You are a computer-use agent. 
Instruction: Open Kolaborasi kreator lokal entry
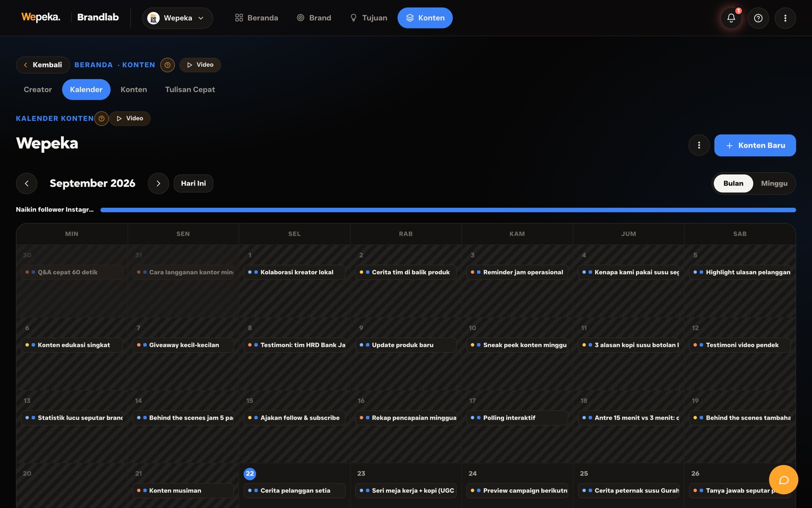(x=294, y=272)
